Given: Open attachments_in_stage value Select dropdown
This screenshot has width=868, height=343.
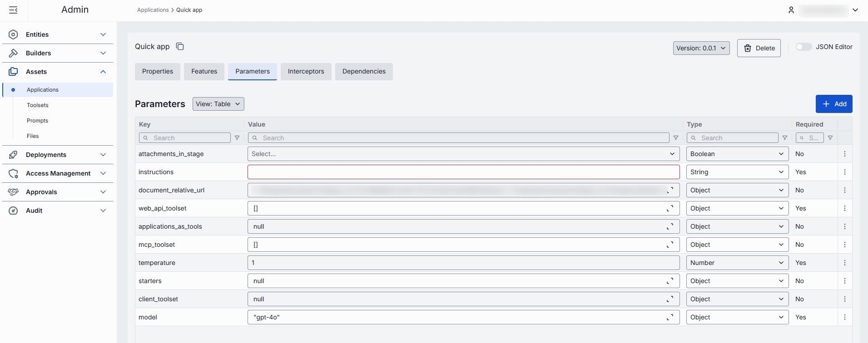Looking at the screenshot, I should tap(463, 154).
